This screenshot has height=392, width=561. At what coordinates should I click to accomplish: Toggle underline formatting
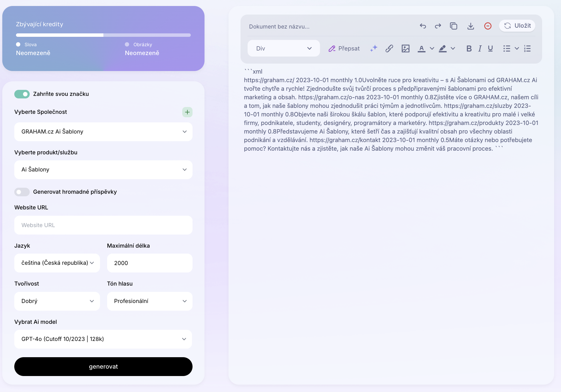point(490,49)
